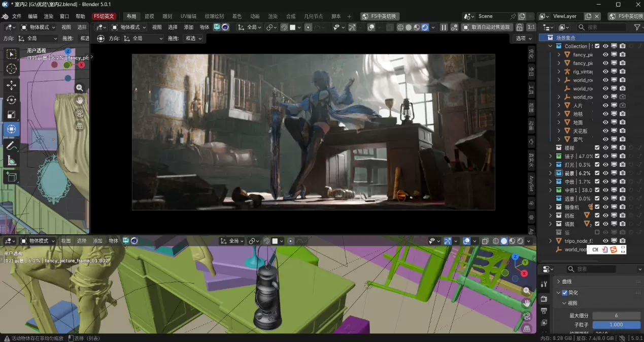Collapse the Collection tree in outliner
Image resolution: width=644 pixels, height=342 pixels.
pyautogui.click(x=551, y=46)
